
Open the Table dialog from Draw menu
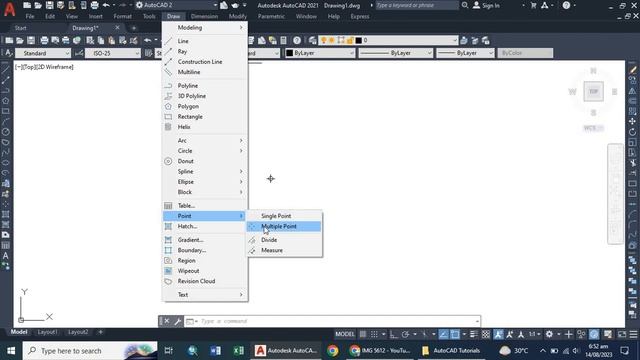click(x=205, y=205)
